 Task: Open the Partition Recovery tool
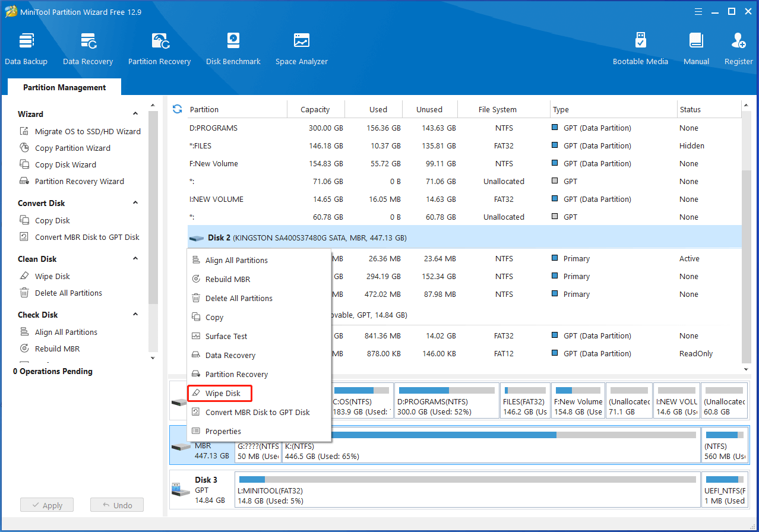tap(159, 47)
